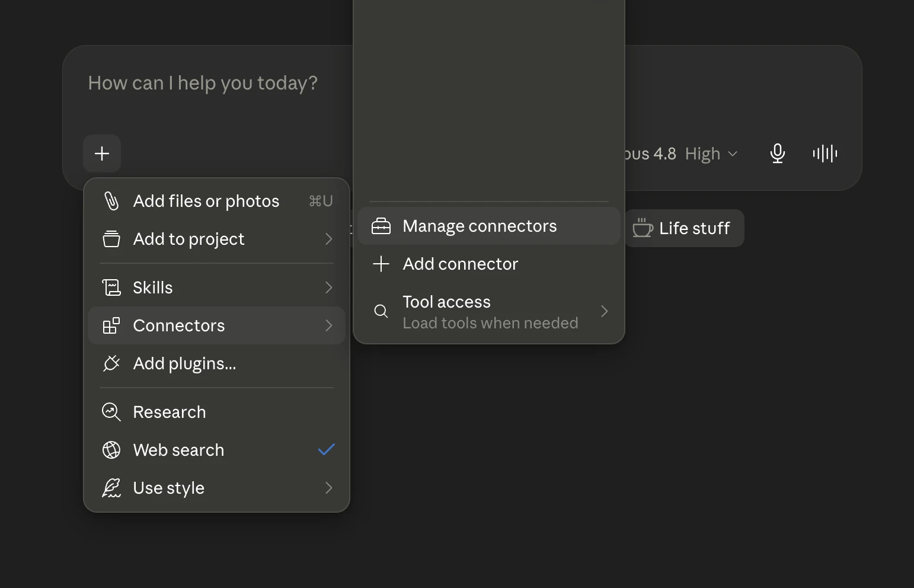The height and width of the screenshot is (588, 914).
Task: Click the Skills label
Action: click(153, 287)
